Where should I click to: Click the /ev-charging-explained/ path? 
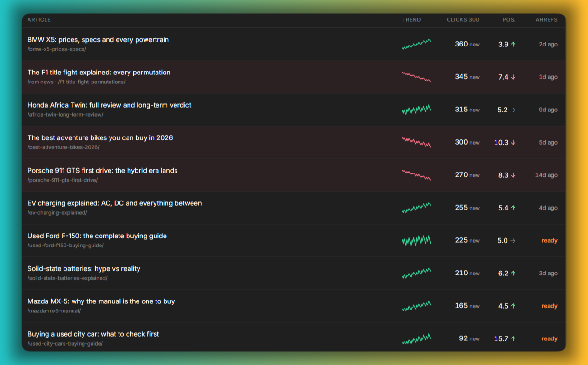[57, 213]
